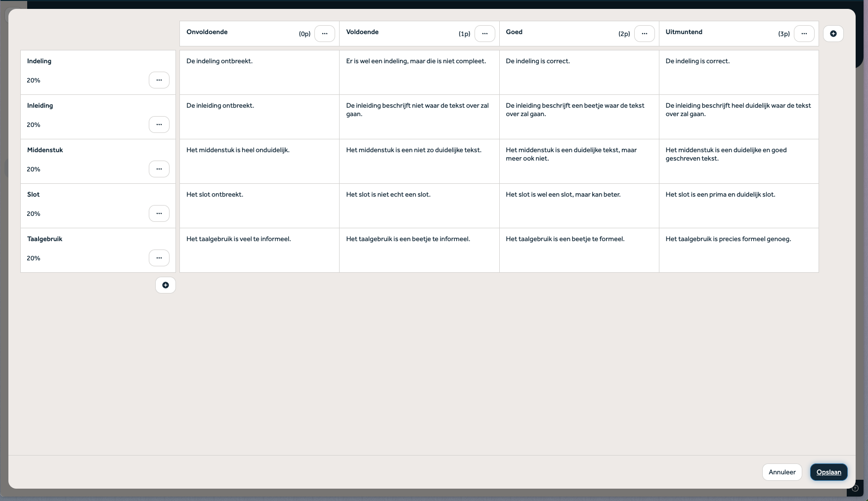Viewport: 868px width, 501px height.
Task: Open options menu for Voldoende column
Action: [x=485, y=34]
